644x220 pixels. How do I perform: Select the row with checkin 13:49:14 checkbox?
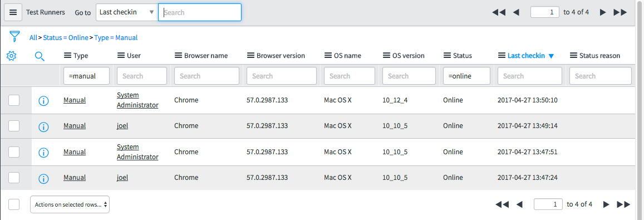click(14, 126)
